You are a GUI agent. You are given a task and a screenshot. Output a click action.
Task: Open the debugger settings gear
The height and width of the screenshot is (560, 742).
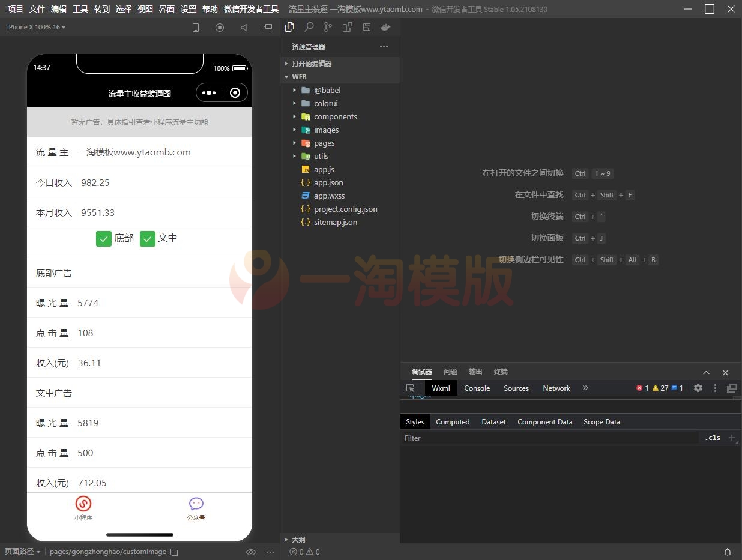click(698, 388)
